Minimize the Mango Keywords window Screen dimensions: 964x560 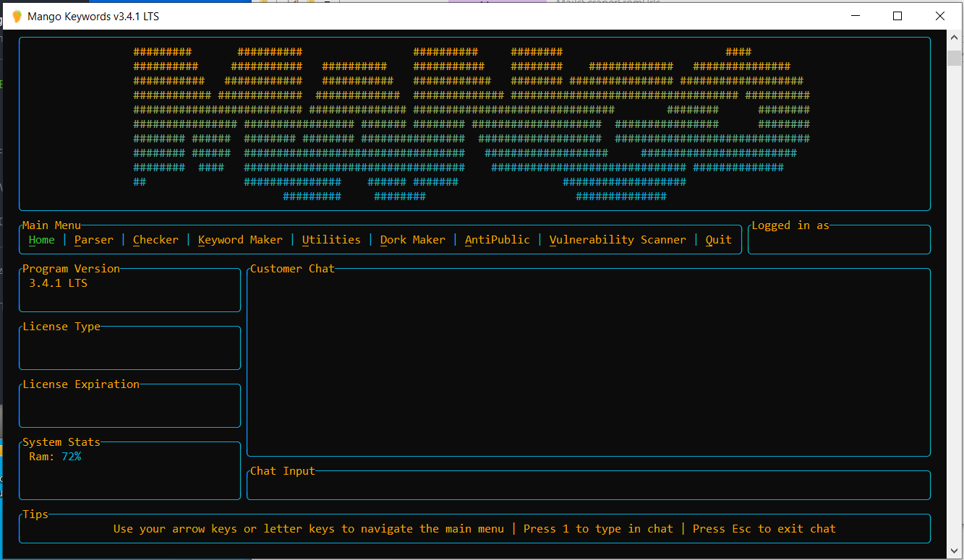click(x=856, y=16)
